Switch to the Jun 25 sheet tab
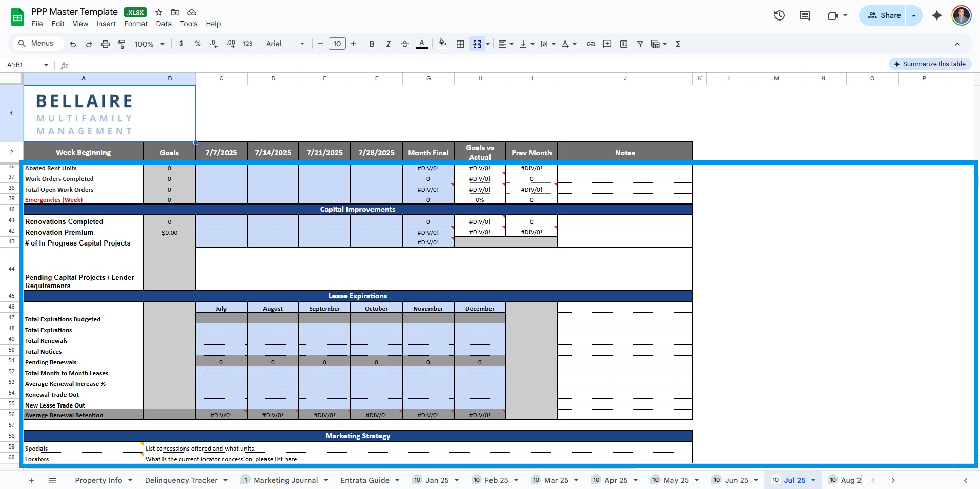This screenshot has width=980, height=489. [x=736, y=480]
